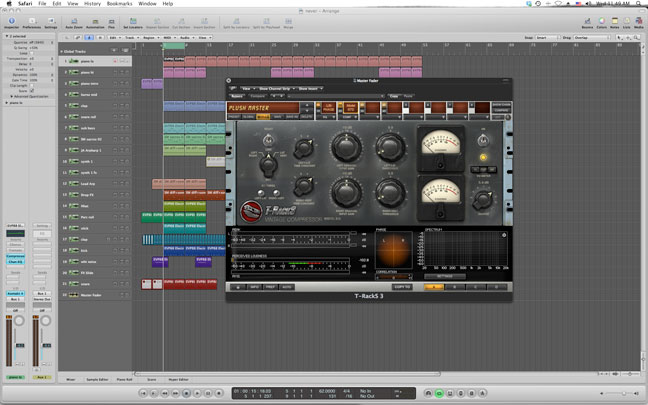Open the Settings toolbar icon

point(51,21)
